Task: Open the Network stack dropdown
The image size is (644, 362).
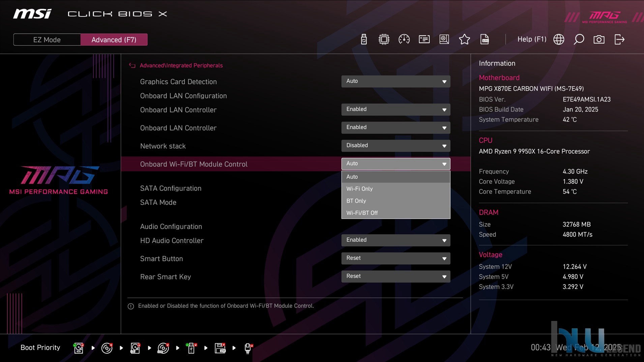Action: pyautogui.click(x=396, y=146)
